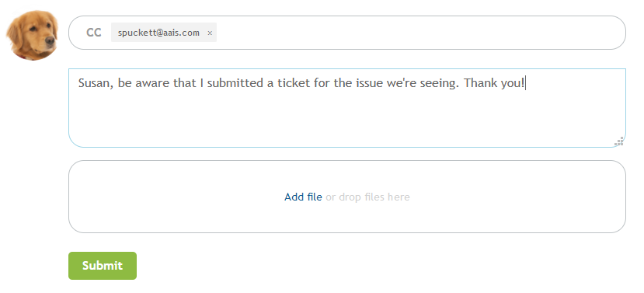The height and width of the screenshot is (293, 644).
Task: Click the resize grip of the comment box
Action: pyautogui.click(x=619, y=141)
